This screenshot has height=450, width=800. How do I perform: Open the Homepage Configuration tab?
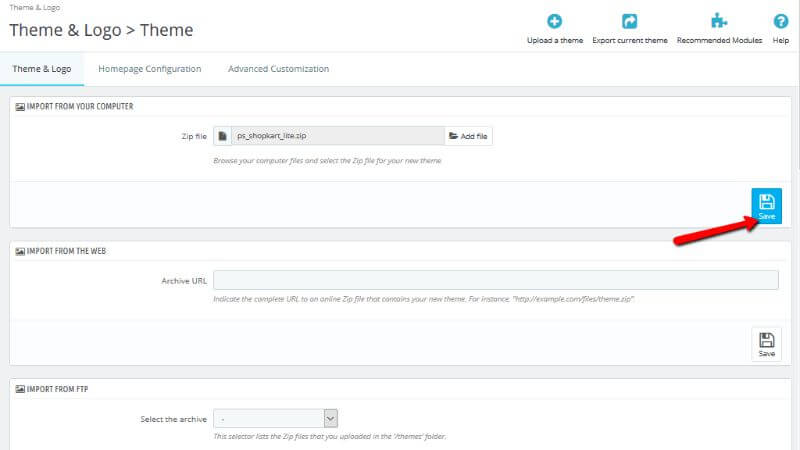point(149,69)
